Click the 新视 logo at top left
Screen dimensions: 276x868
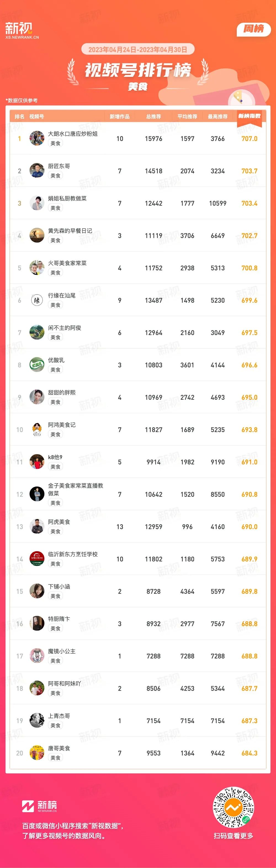pyautogui.click(x=22, y=31)
